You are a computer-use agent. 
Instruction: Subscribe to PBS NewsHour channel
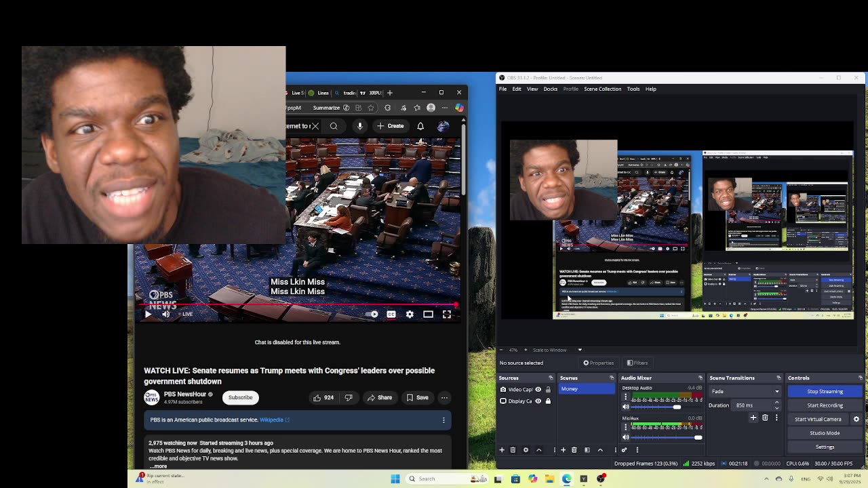pos(240,398)
